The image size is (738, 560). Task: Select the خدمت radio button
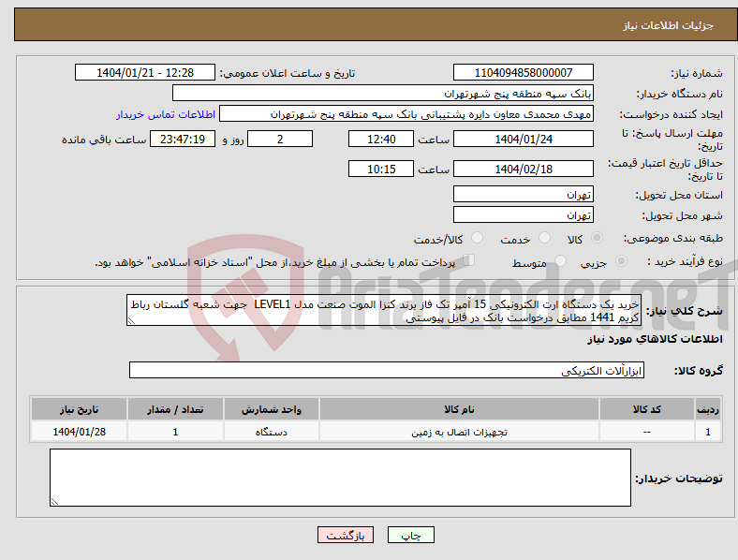[x=544, y=238]
